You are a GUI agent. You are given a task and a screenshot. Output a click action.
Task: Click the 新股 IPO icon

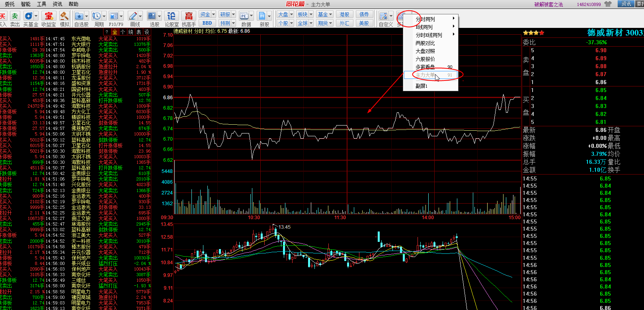click(262, 16)
